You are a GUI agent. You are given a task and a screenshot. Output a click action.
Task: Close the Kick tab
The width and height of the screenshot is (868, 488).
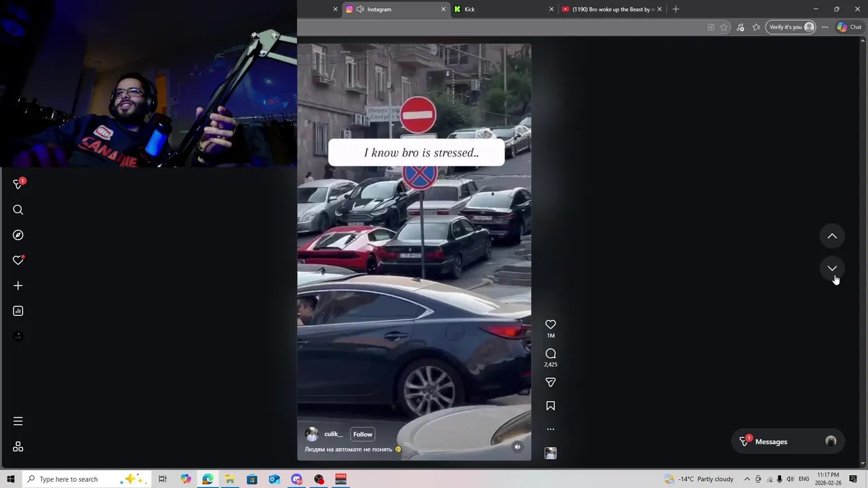(x=551, y=9)
